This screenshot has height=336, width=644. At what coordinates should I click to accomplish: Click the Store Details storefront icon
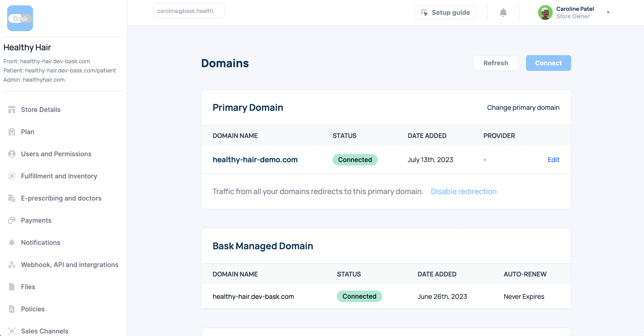[12, 110]
